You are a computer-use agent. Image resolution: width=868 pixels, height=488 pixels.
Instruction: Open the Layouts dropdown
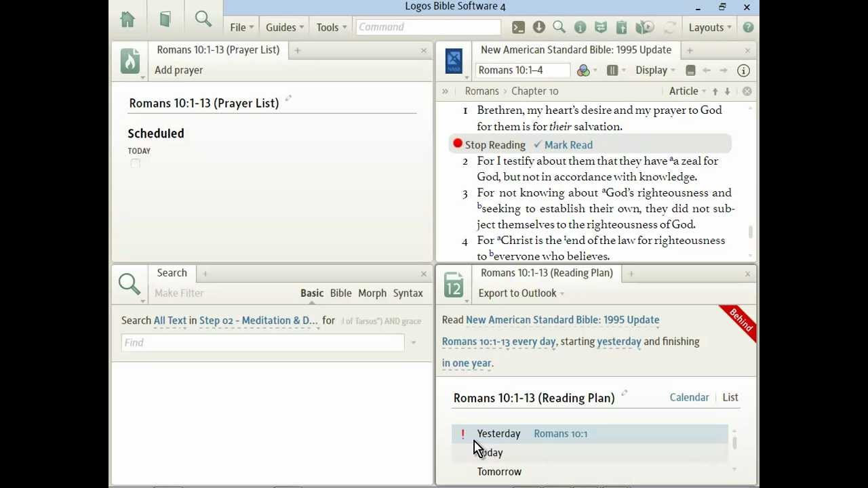click(x=710, y=27)
